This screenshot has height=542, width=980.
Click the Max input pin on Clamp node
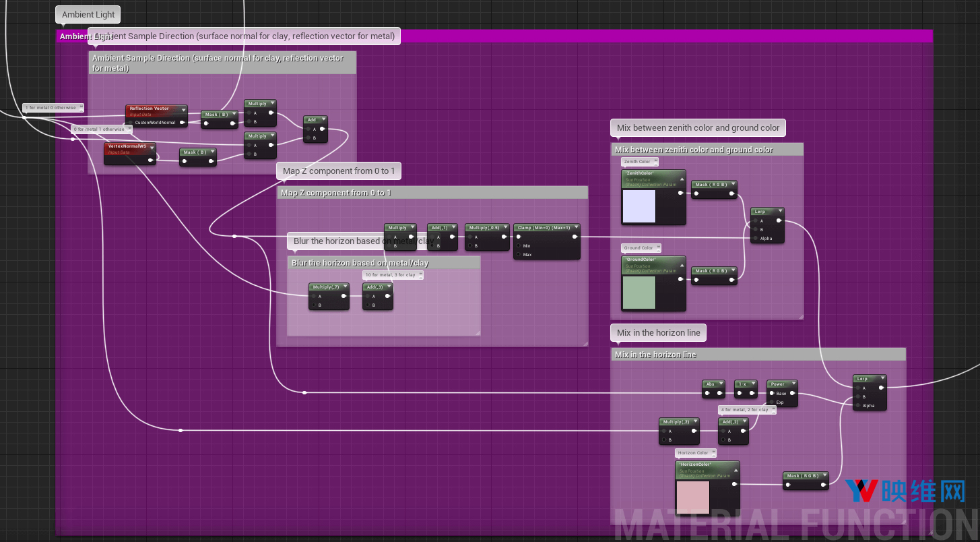coord(519,255)
